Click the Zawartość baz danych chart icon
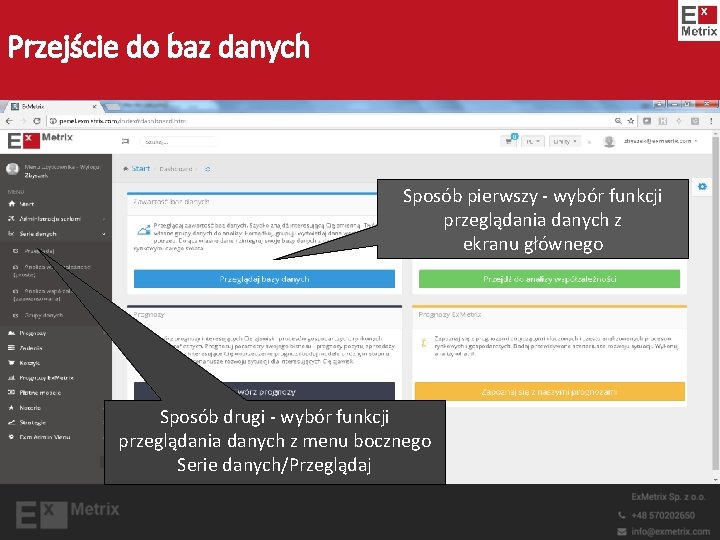The image size is (720, 540). (144, 230)
